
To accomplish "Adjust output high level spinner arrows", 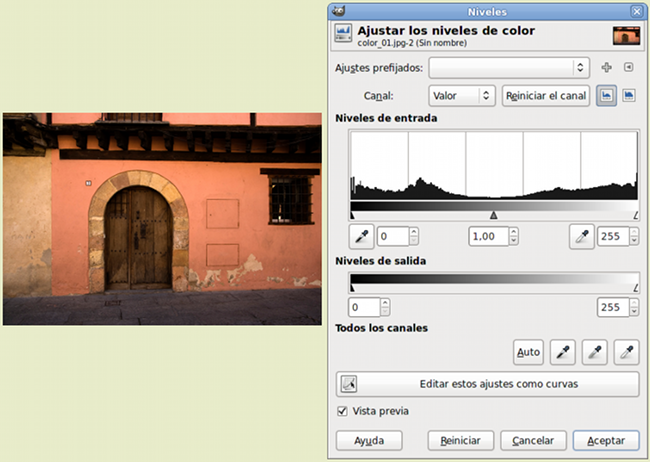I will [634, 307].
